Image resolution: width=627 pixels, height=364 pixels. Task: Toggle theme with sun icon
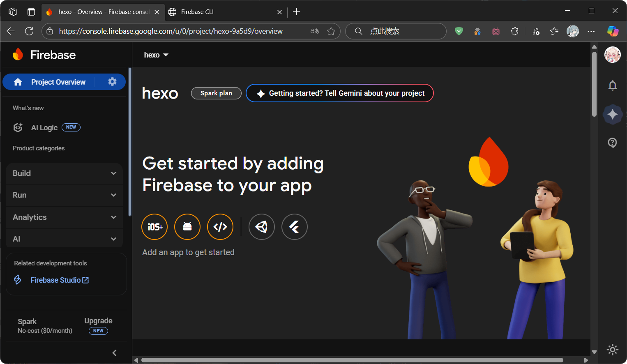[x=613, y=350]
